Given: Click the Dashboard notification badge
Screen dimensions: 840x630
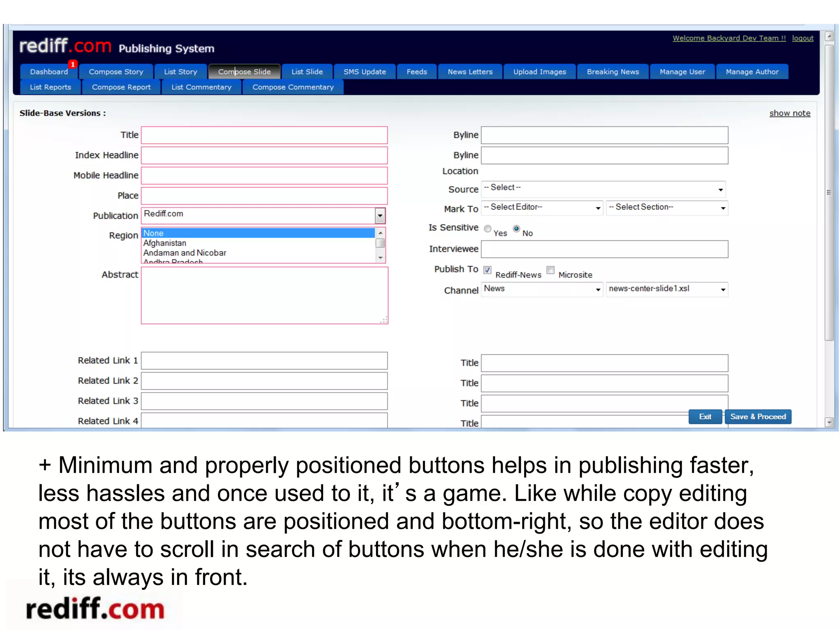Looking at the screenshot, I should pyautogui.click(x=73, y=64).
